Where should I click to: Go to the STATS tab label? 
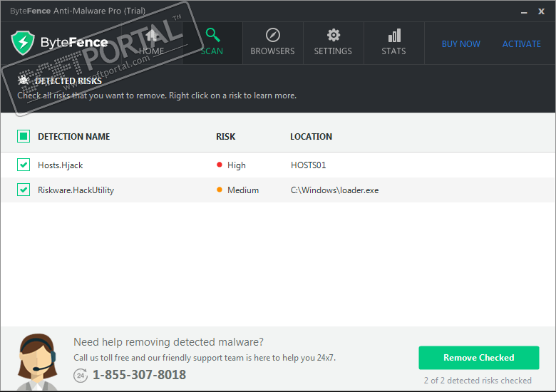point(393,51)
